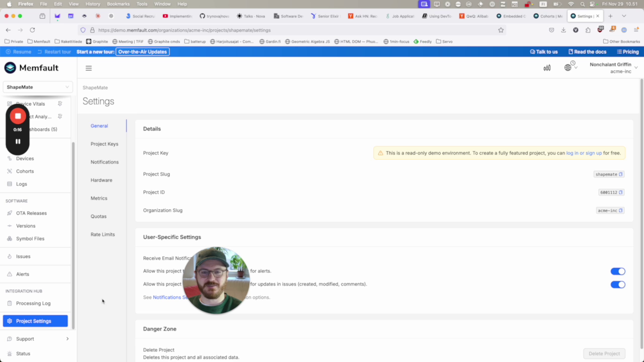Switch to the Notifications settings tab
Screen dimensions: 644x362
104,161
